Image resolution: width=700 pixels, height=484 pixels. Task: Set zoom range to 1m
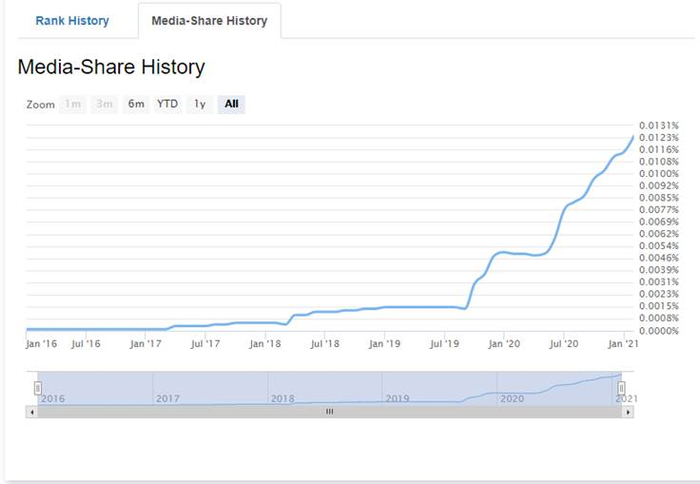pos(73,104)
